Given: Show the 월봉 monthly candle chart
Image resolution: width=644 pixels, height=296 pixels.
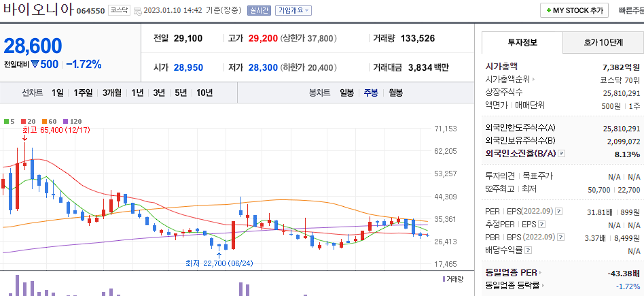Looking at the screenshot, I should click(395, 93).
